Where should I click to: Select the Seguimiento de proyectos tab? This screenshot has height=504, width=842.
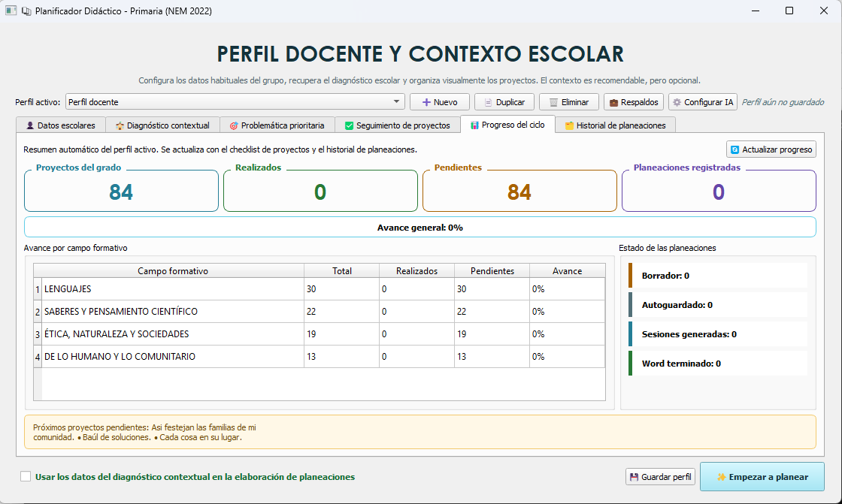coord(398,125)
